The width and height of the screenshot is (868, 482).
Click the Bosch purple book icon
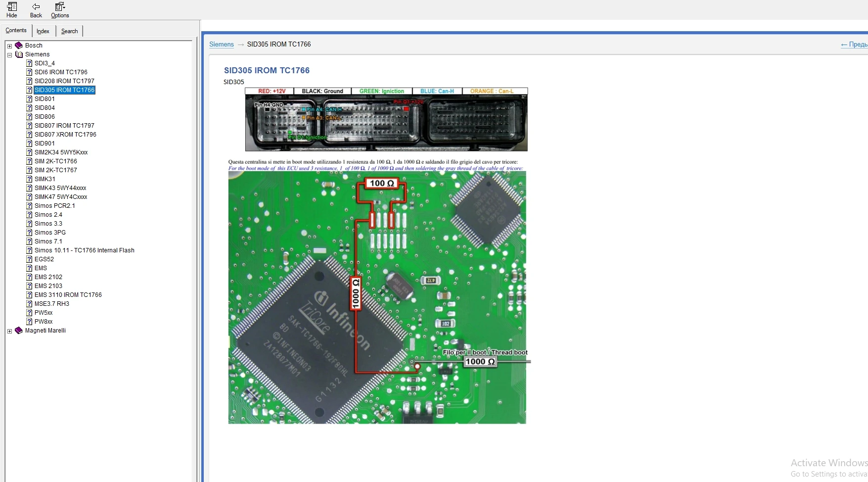[19, 46]
